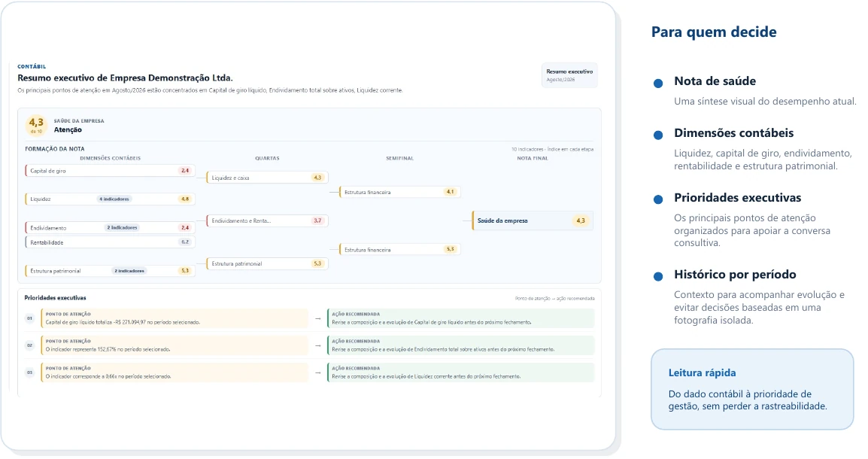Open the 0,66x indicador ponto de atenção
Screen dimensions: 868x459
175,372
